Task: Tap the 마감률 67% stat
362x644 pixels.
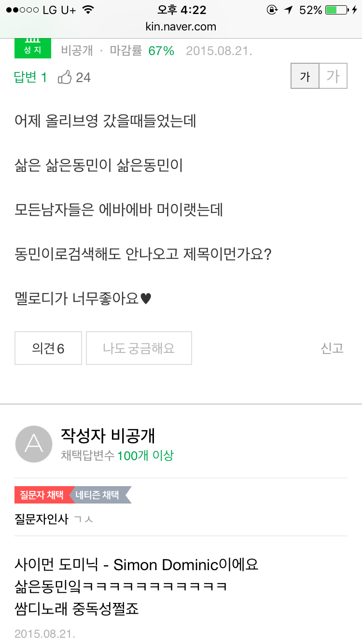Action: (x=142, y=51)
